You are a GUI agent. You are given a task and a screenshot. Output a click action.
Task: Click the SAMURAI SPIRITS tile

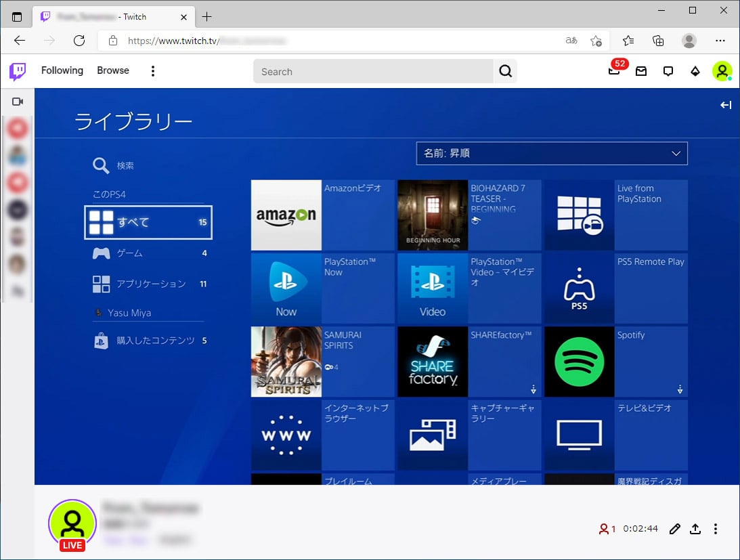[x=322, y=362]
